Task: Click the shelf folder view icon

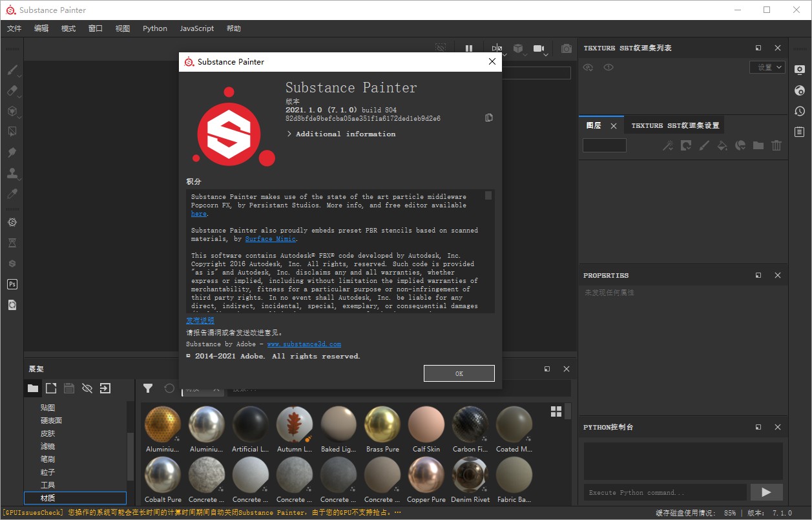Action: point(33,388)
